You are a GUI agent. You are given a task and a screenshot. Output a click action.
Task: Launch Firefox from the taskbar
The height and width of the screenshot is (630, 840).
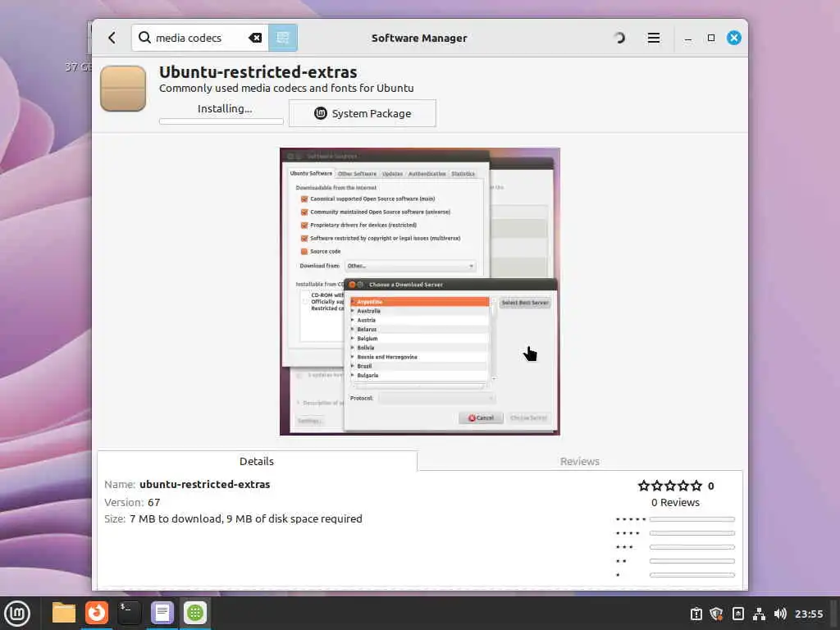(x=97, y=613)
